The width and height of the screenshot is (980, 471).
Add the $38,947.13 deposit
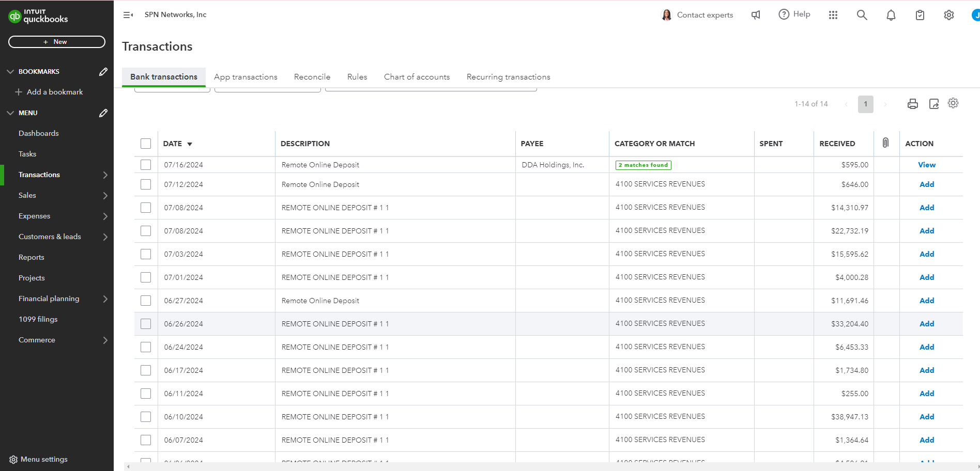[x=927, y=417]
